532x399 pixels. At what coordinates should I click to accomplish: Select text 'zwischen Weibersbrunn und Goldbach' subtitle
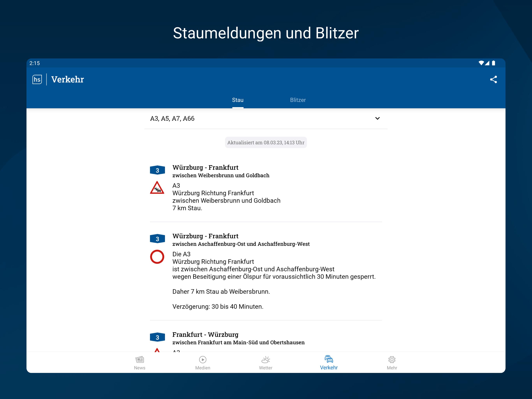tap(221, 175)
